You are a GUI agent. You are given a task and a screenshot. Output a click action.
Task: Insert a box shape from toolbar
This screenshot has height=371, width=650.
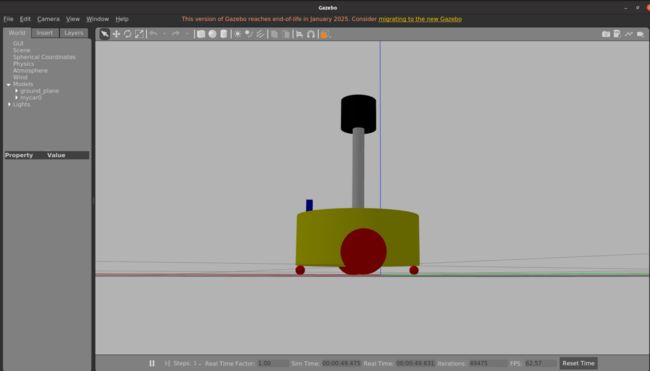(201, 34)
